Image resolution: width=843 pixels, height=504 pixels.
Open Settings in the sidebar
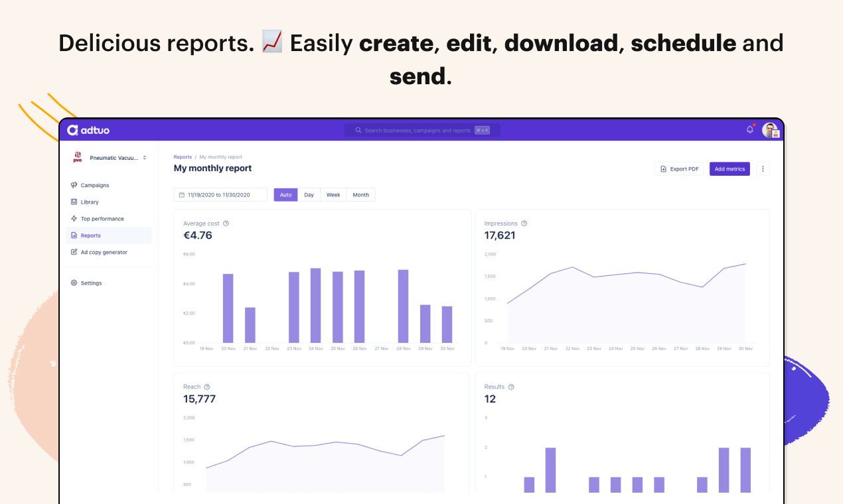click(109, 283)
